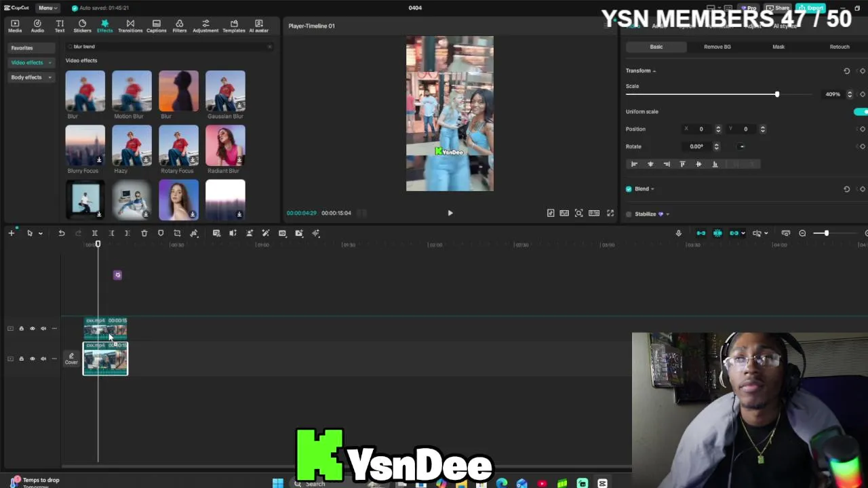Expand the Stabilize section arrow
Viewport: 868px width, 488px height.
(667, 214)
